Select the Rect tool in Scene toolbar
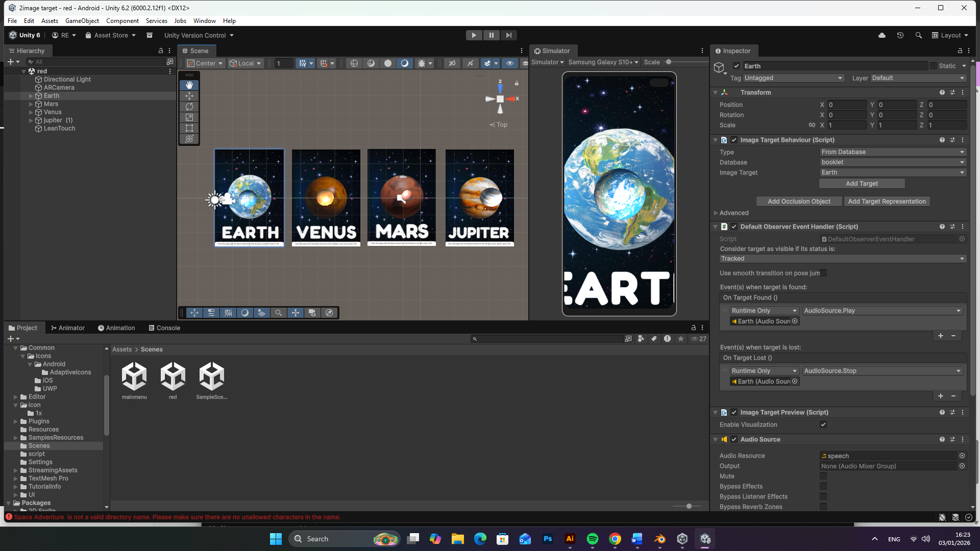The width and height of the screenshot is (980, 551). click(189, 128)
